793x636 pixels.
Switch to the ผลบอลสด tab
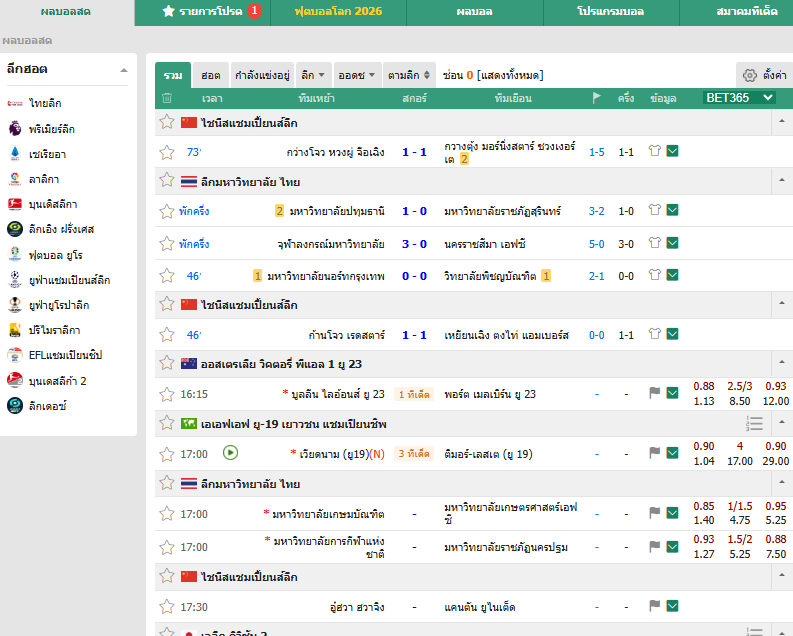[x=66, y=12]
